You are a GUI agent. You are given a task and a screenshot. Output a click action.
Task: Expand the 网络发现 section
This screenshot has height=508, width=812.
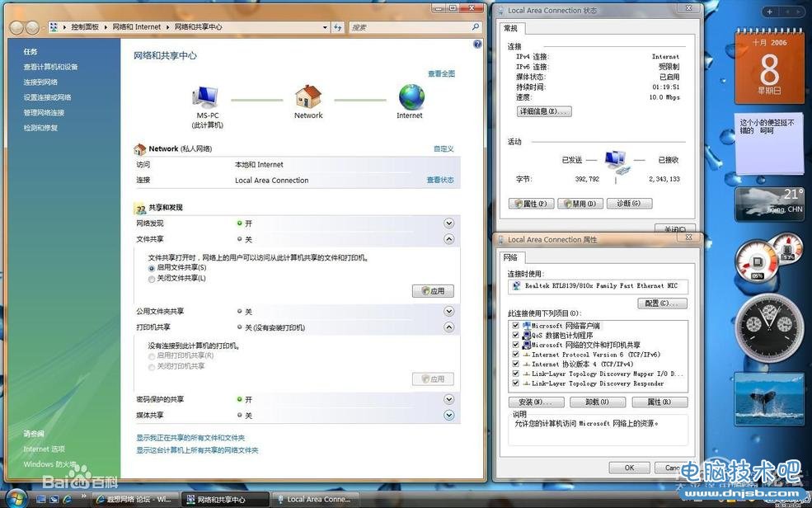coord(449,223)
